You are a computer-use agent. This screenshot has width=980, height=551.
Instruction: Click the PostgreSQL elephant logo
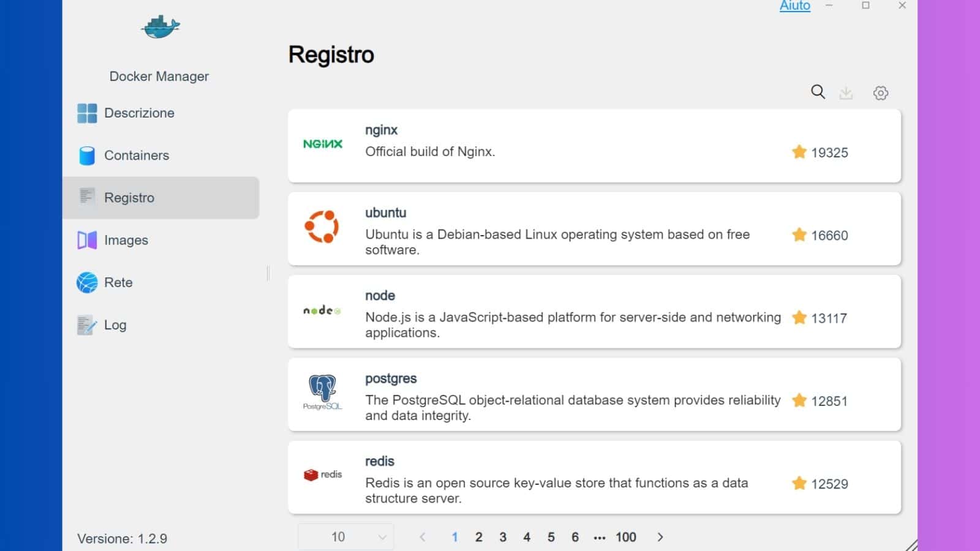point(323,392)
